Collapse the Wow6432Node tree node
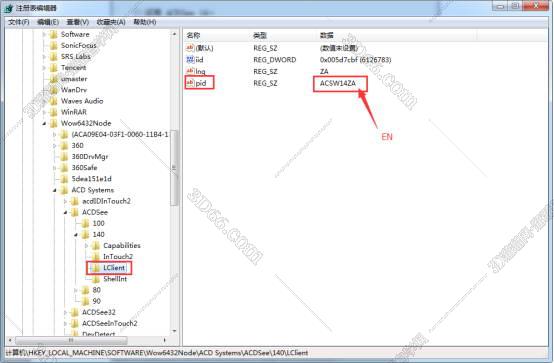Image resolution: width=554 pixels, height=363 pixels. tap(44, 124)
